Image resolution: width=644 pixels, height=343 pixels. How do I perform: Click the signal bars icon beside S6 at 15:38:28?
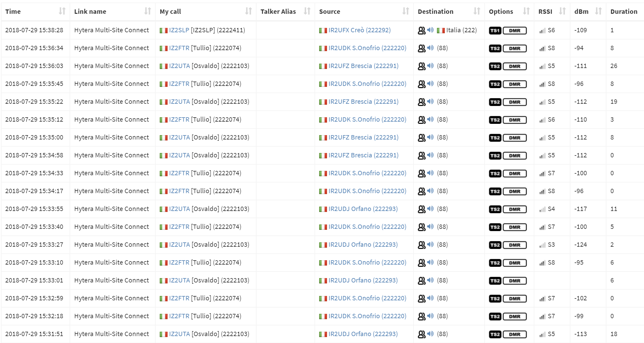(543, 31)
